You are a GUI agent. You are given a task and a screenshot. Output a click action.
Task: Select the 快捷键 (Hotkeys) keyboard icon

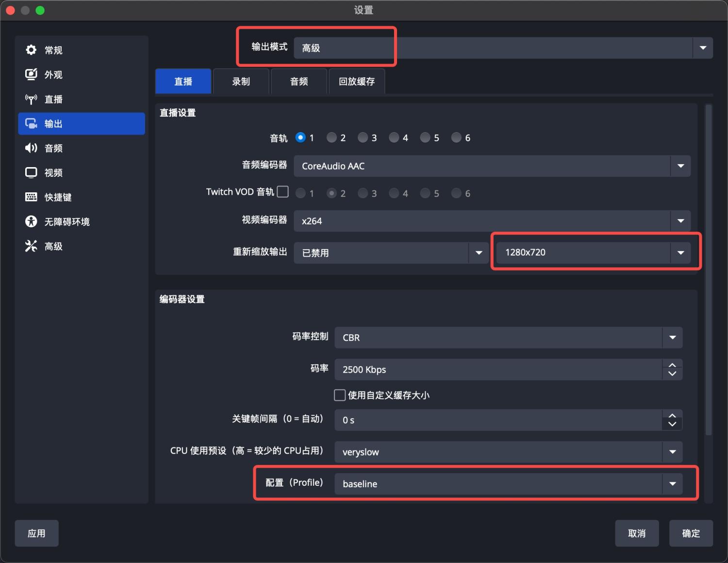(x=31, y=197)
